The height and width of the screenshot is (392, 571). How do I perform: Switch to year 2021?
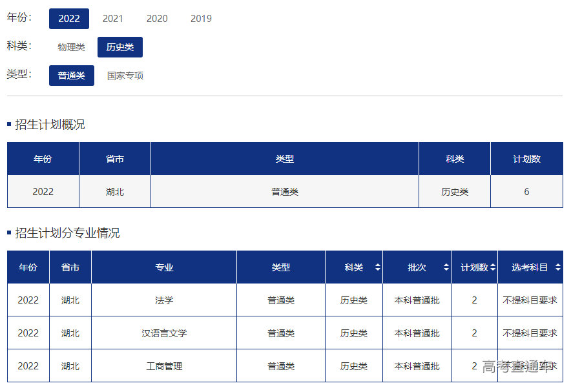point(112,19)
